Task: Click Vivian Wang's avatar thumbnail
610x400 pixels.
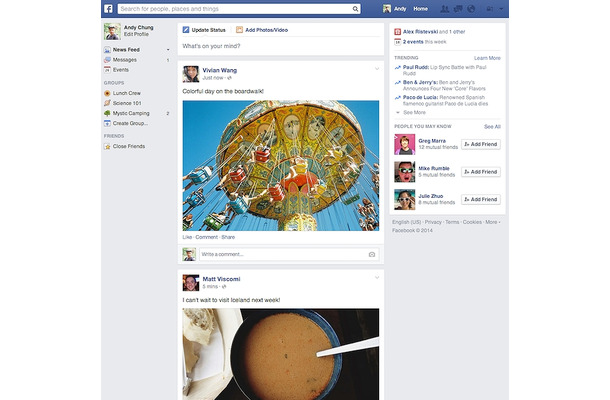Action: pos(191,74)
